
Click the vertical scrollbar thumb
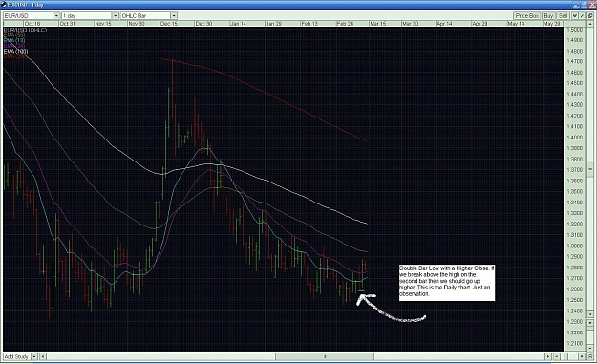click(x=590, y=169)
